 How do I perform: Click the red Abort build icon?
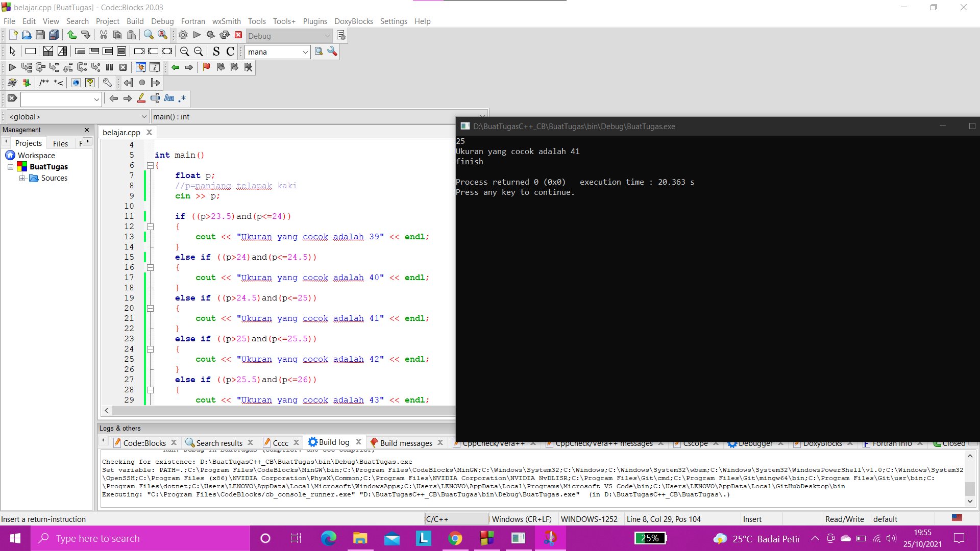238,35
